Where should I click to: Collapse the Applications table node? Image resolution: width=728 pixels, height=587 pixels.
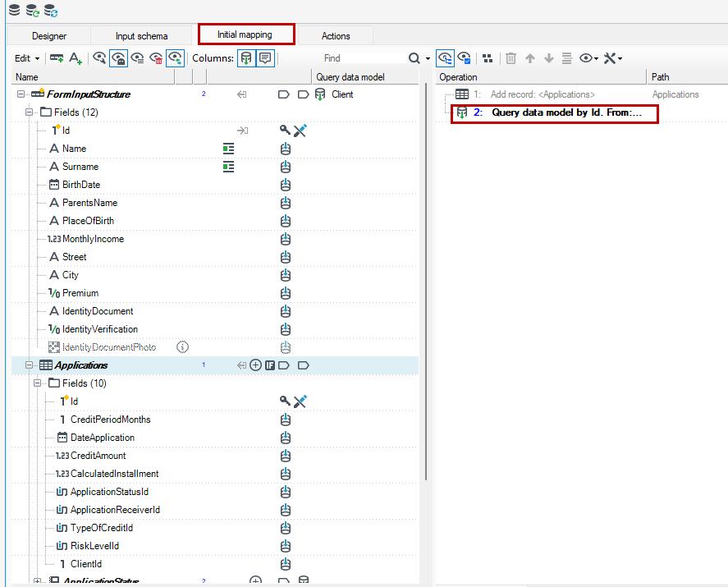click(x=29, y=365)
